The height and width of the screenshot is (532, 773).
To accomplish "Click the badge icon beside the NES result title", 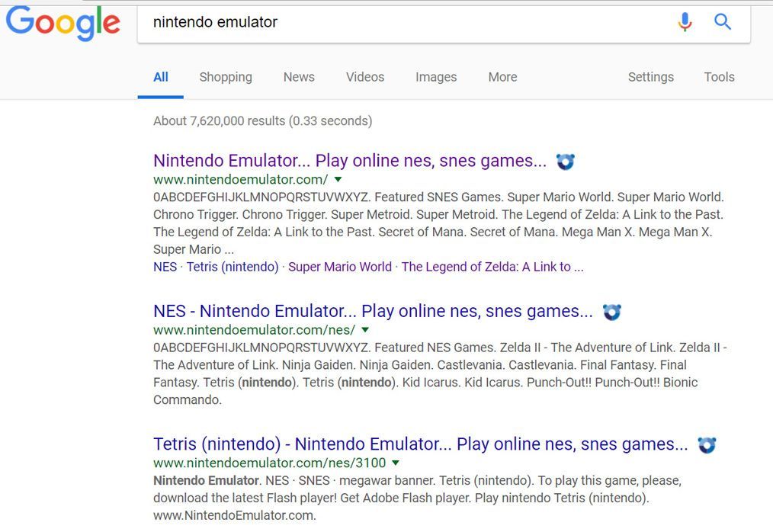I will click(612, 312).
